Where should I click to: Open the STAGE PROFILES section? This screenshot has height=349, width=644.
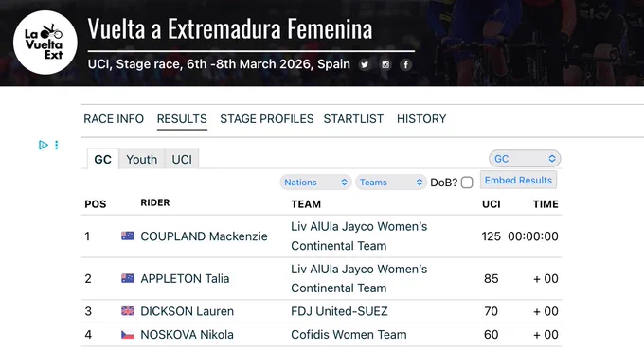click(x=266, y=119)
